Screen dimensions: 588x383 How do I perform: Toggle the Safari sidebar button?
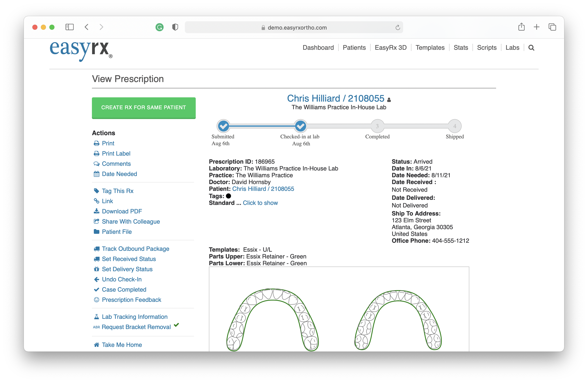[69, 27]
